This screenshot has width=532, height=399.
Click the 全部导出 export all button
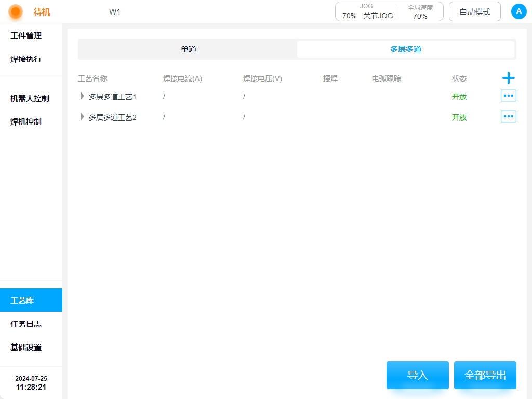(x=485, y=375)
